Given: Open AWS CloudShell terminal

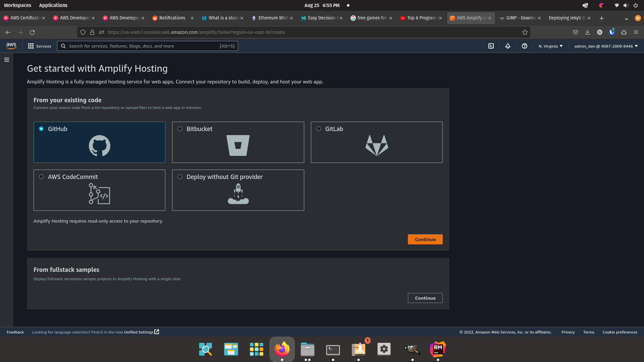Looking at the screenshot, I should [x=491, y=46].
